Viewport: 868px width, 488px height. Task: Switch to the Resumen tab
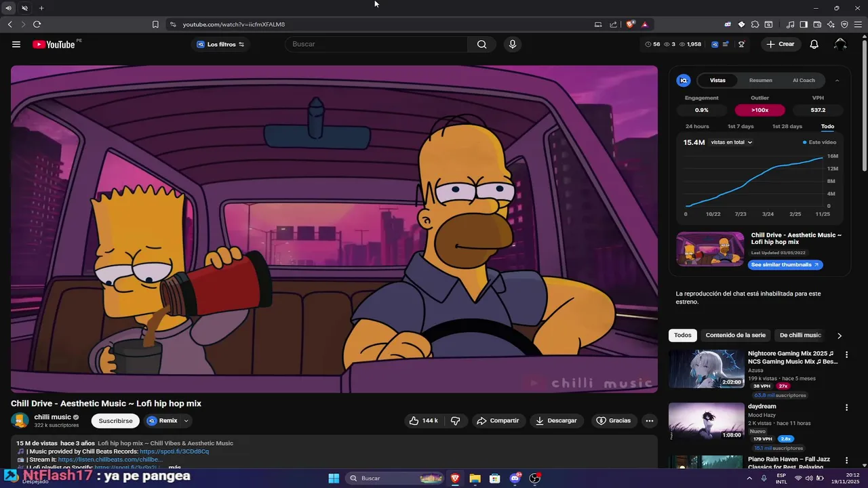[760, 80]
